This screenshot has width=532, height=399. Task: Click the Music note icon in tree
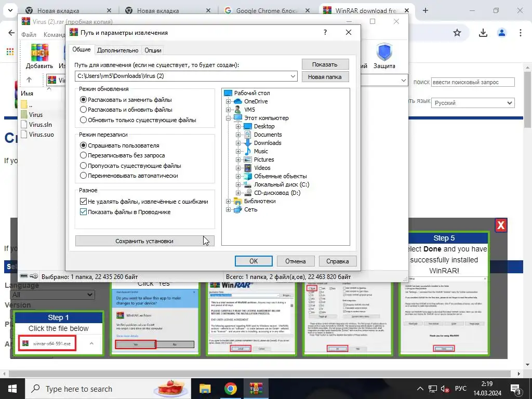point(248,151)
